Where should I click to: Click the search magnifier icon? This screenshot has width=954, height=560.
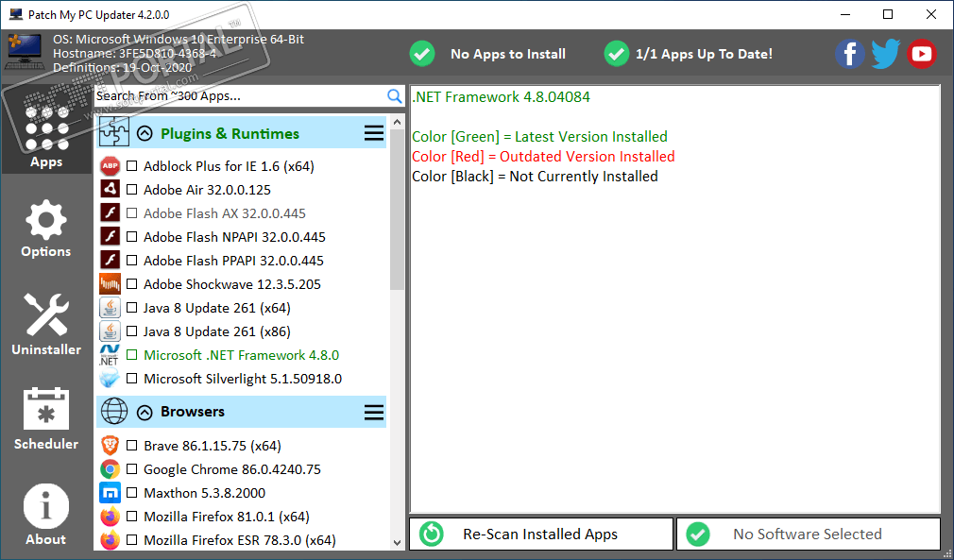coord(394,96)
